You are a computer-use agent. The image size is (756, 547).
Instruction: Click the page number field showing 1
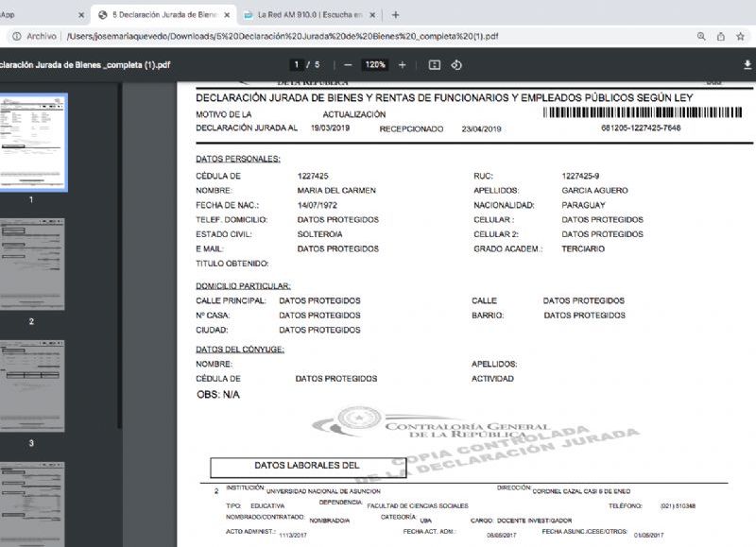pos(297,64)
